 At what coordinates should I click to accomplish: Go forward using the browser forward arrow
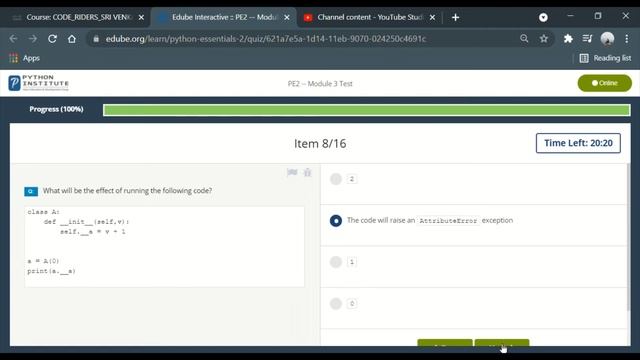tap(33, 39)
